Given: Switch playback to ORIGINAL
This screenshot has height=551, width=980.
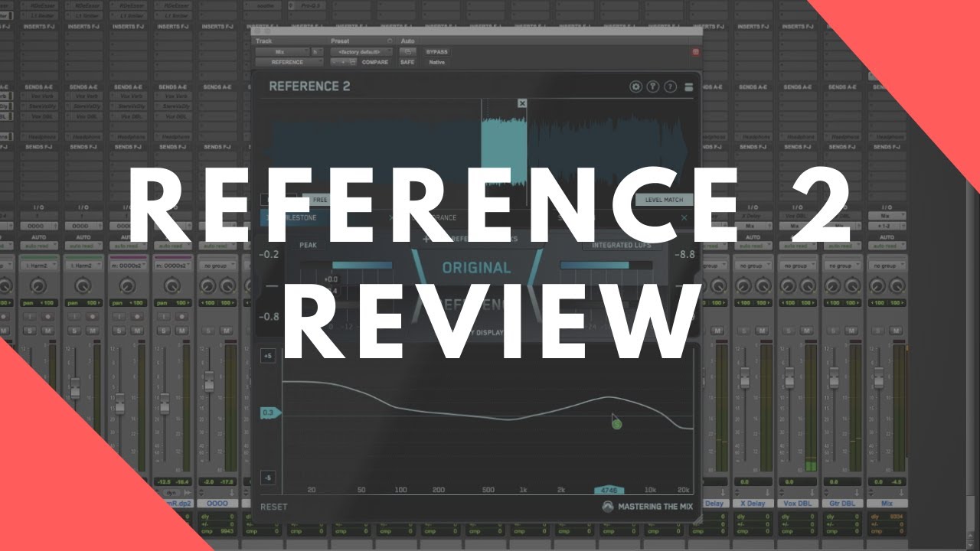Looking at the screenshot, I should click(x=476, y=268).
